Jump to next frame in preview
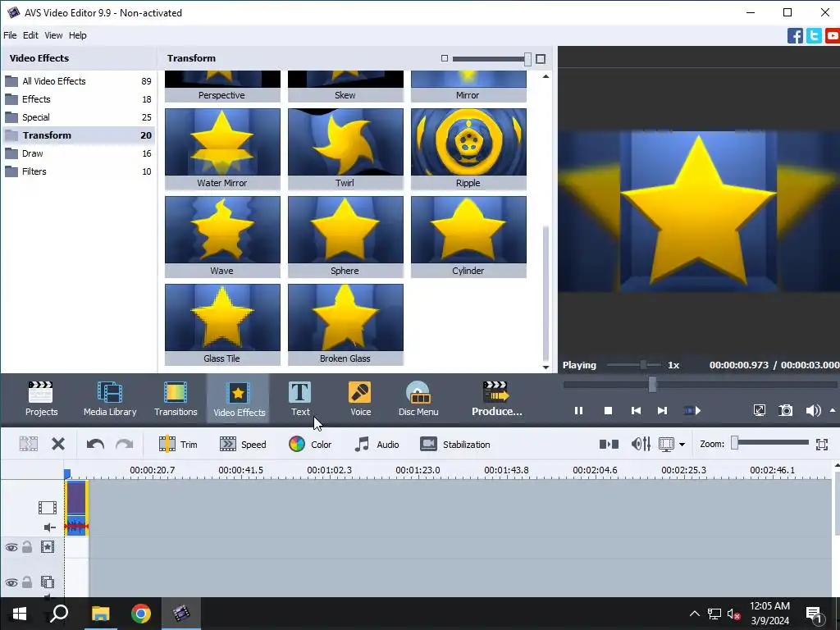The width and height of the screenshot is (840, 630). pos(662,411)
